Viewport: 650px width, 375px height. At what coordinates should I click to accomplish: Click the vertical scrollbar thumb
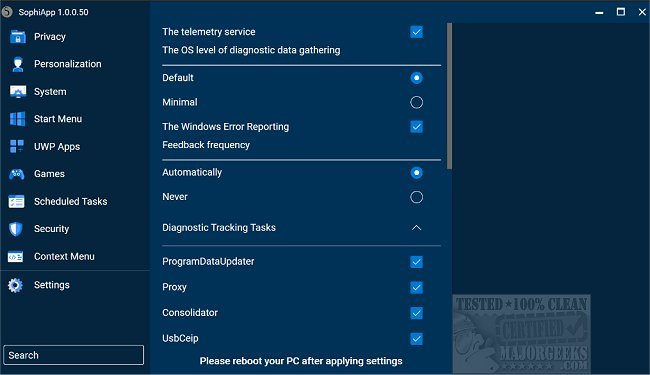pyautogui.click(x=449, y=96)
